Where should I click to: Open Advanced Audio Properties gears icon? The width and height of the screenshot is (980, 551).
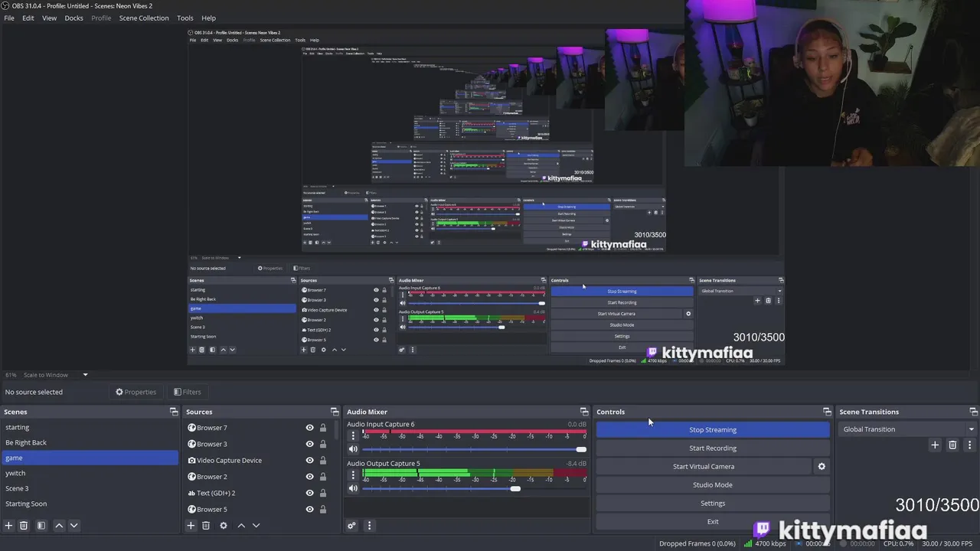(x=351, y=526)
